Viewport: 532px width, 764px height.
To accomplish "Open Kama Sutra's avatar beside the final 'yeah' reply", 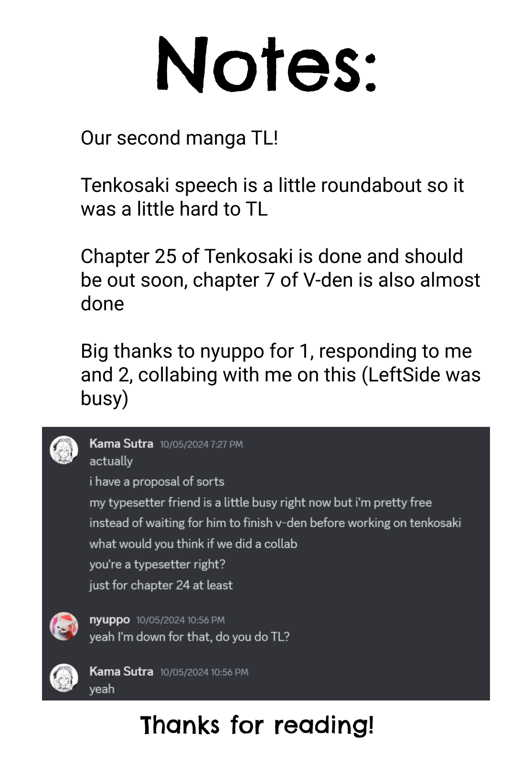I will coord(64,678).
